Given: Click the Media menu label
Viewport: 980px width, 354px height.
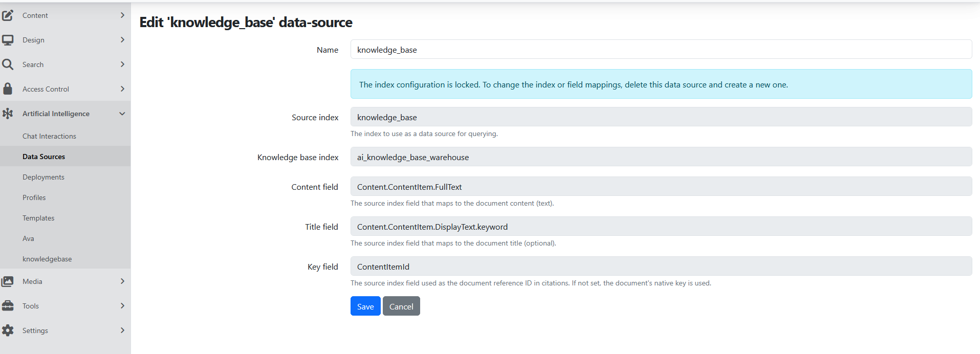Looking at the screenshot, I should point(32,281).
